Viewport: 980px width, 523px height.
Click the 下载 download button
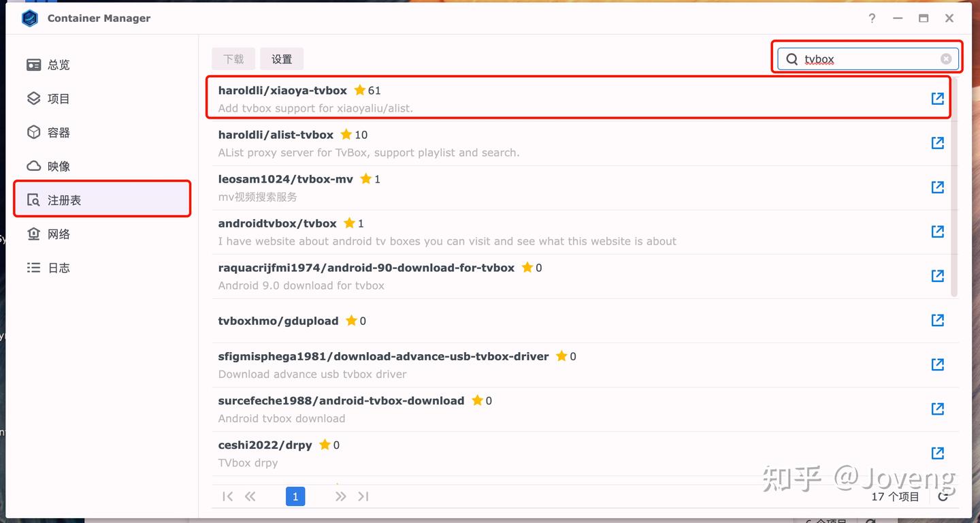pyautogui.click(x=233, y=59)
